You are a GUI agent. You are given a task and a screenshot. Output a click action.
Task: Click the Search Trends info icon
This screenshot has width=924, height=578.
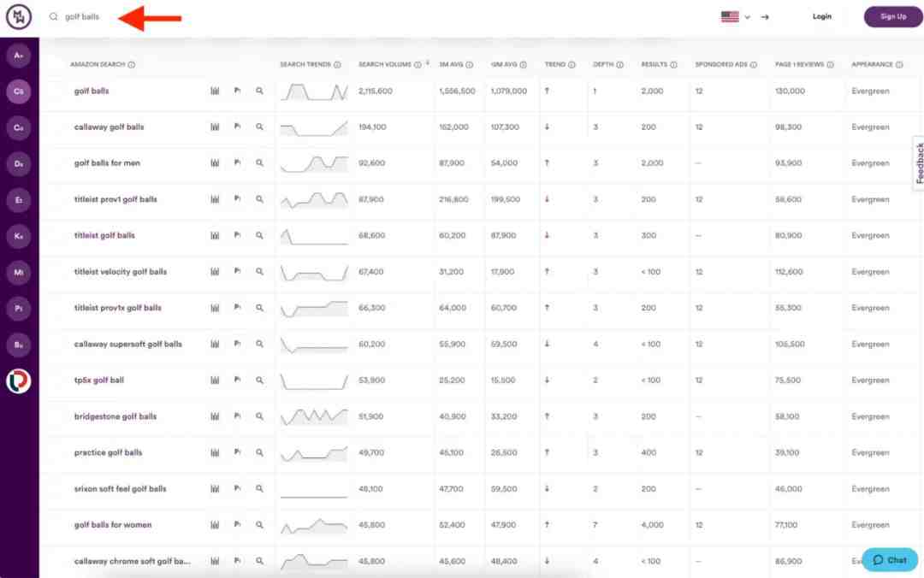tap(337, 65)
